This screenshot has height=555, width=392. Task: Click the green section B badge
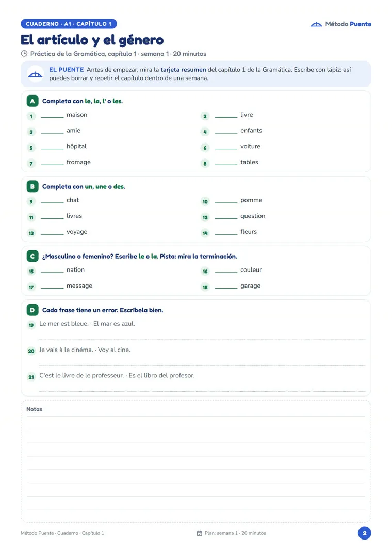coord(32,186)
